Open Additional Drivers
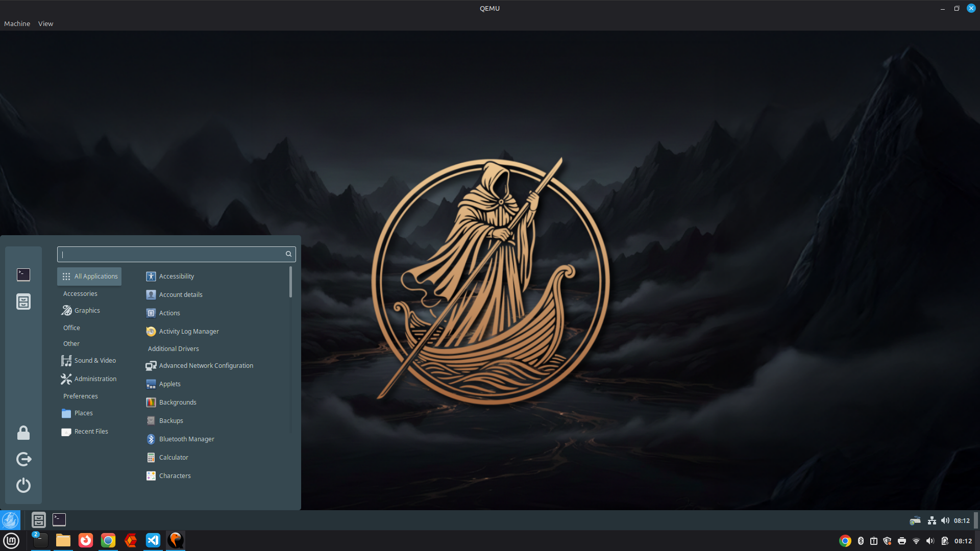This screenshot has height=551, width=980. point(173,348)
